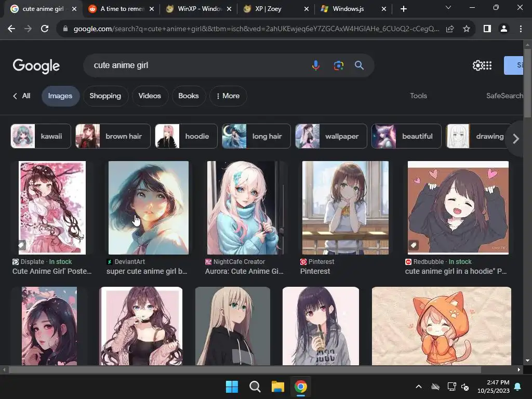Select the Shopping search filter

(x=105, y=96)
